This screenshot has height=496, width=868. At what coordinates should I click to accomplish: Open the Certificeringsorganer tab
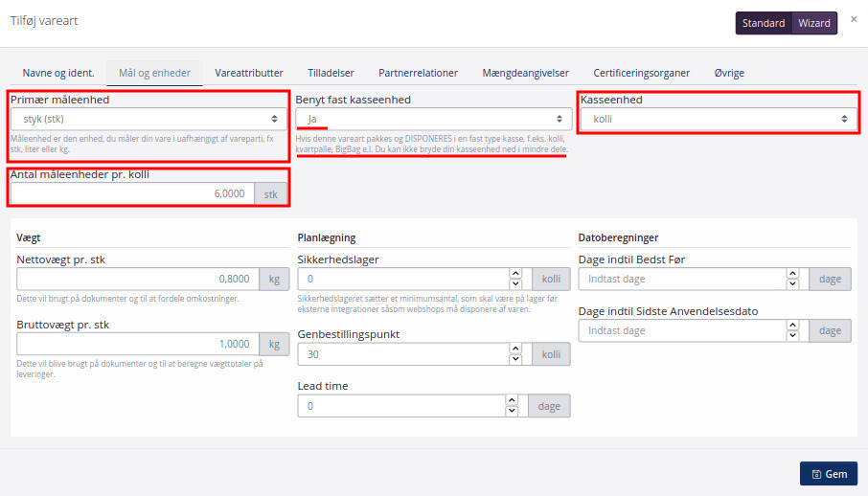[x=644, y=73]
